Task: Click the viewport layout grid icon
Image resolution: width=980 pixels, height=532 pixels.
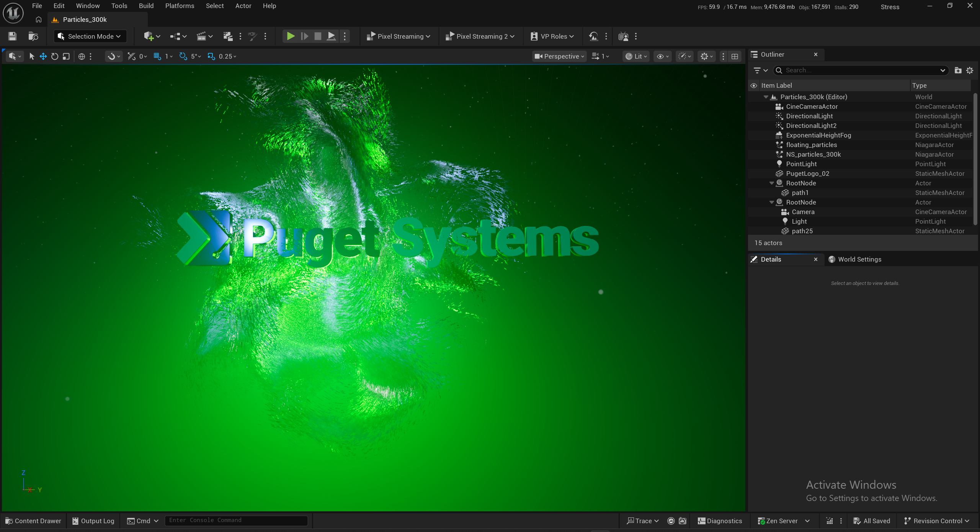Action: tap(735, 56)
